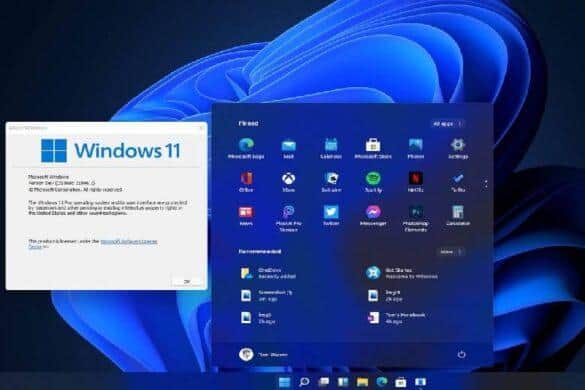Open File Explorer from the taskbar

[x=362, y=382]
